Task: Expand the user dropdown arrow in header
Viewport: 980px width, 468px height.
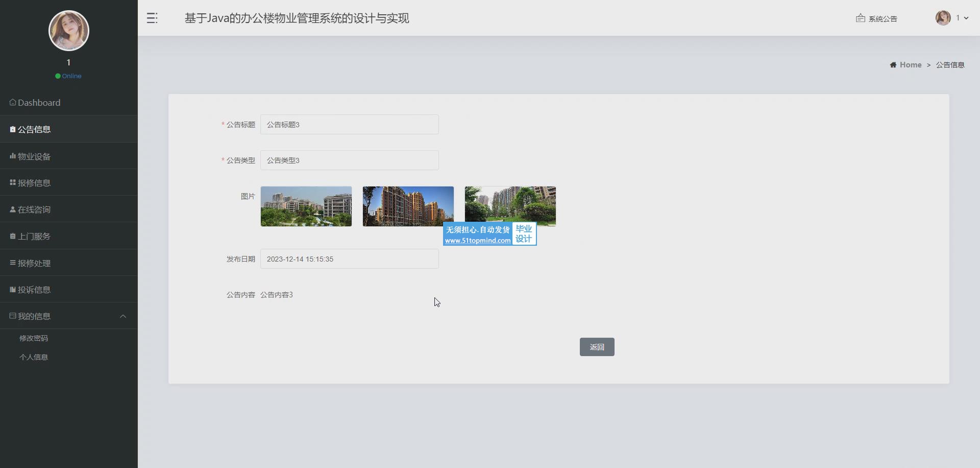Action: [x=966, y=18]
